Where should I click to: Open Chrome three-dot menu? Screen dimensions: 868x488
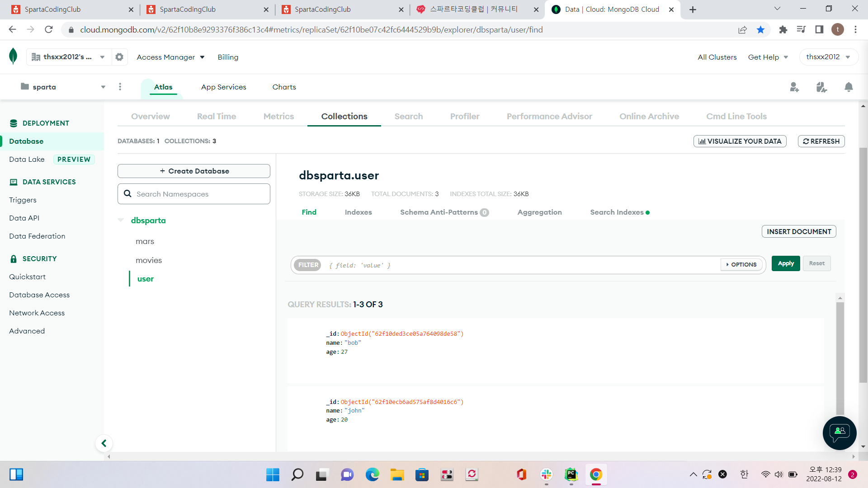tap(855, 30)
